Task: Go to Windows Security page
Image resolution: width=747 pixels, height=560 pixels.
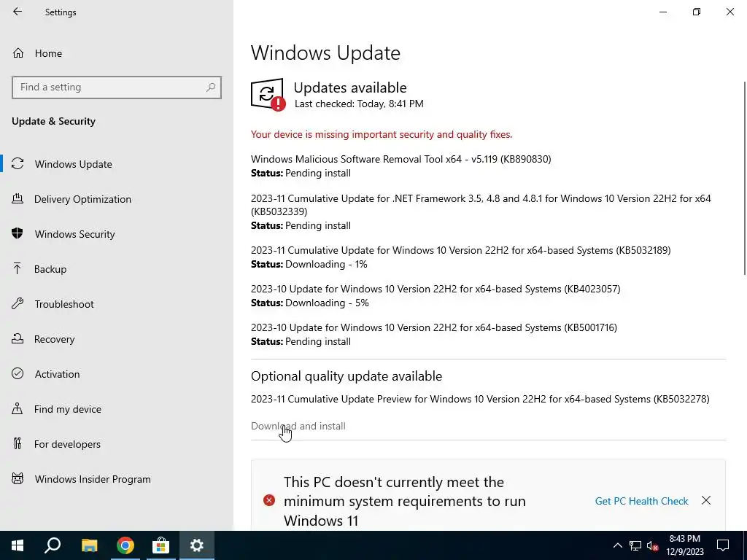Action: pos(75,234)
